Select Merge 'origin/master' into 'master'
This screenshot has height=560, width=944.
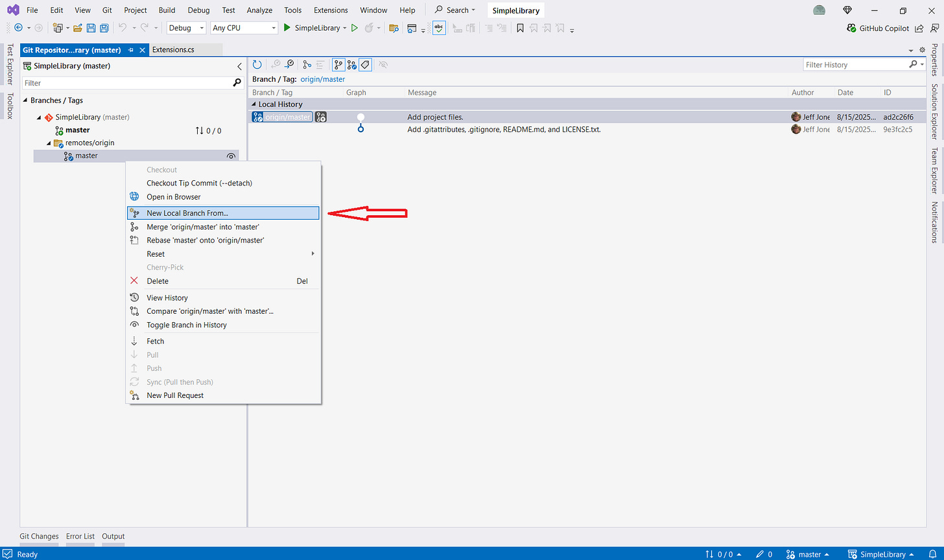click(x=223, y=227)
